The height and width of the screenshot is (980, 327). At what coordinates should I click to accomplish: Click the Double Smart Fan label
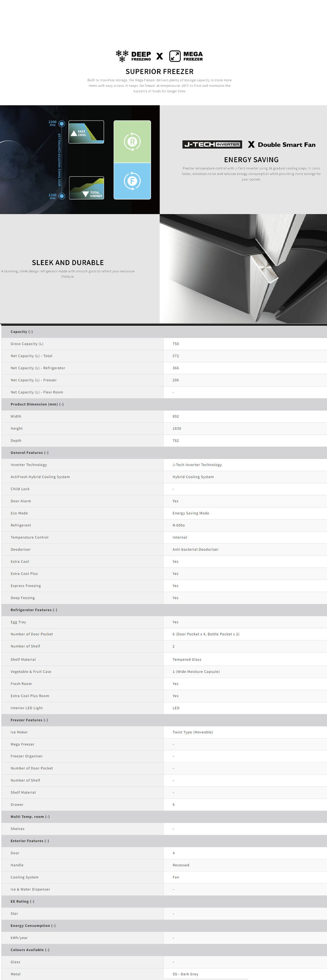pyautogui.click(x=286, y=145)
